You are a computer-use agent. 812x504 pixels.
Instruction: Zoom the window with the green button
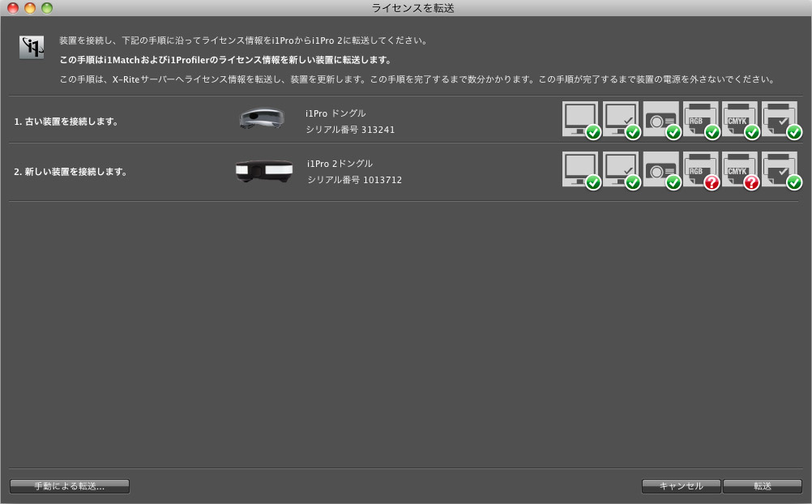click(47, 8)
